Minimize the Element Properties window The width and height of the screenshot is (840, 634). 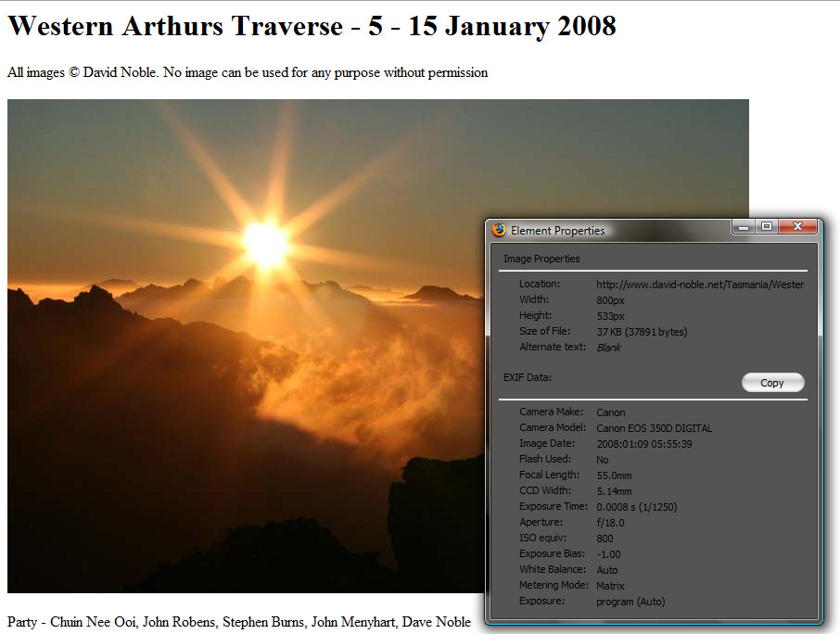coord(744,227)
